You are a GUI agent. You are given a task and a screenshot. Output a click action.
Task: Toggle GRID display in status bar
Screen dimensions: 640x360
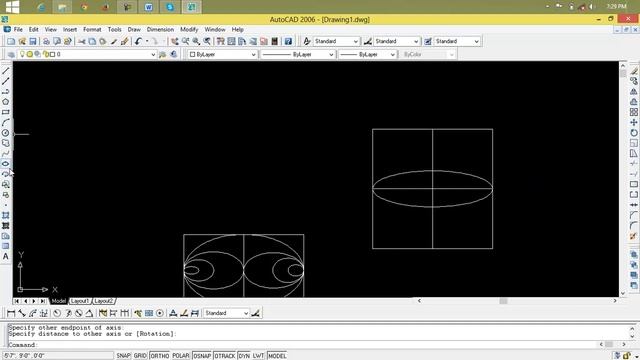pyautogui.click(x=140, y=356)
